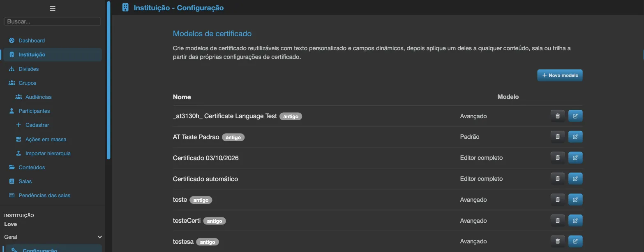Open Divisões in the sidebar
This screenshot has width=644, height=252.
[x=28, y=69]
